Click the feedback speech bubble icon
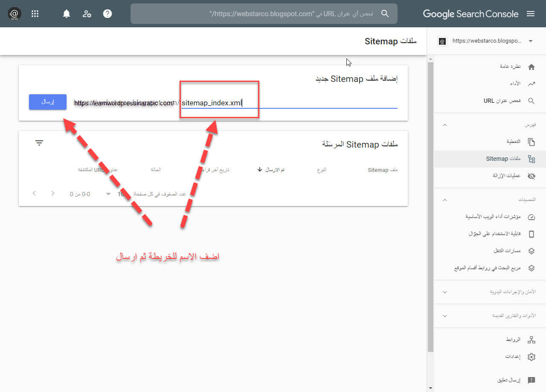The height and width of the screenshot is (392, 546). point(531,380)
